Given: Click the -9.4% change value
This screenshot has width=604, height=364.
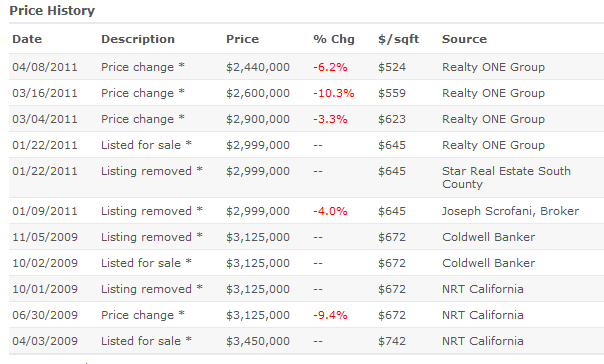Looking at the screenshot, I should pyautogui.click(x=330, y=315).
